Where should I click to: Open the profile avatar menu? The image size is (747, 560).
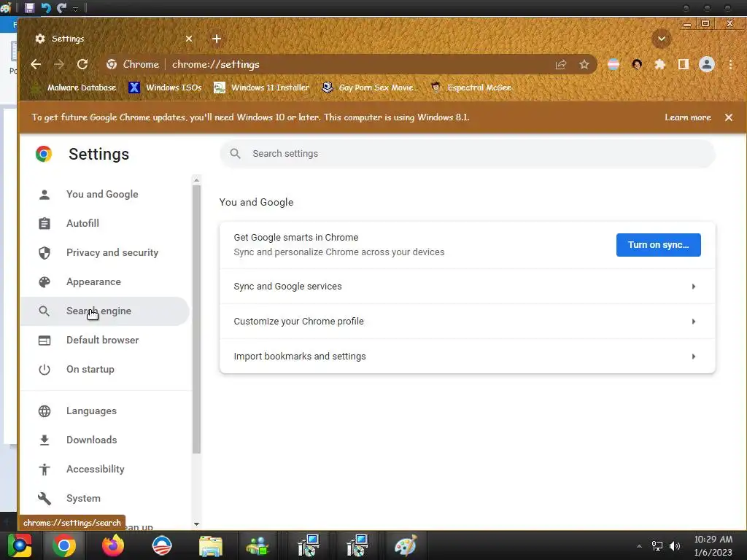pyautogui.click(x=706, y=64)
